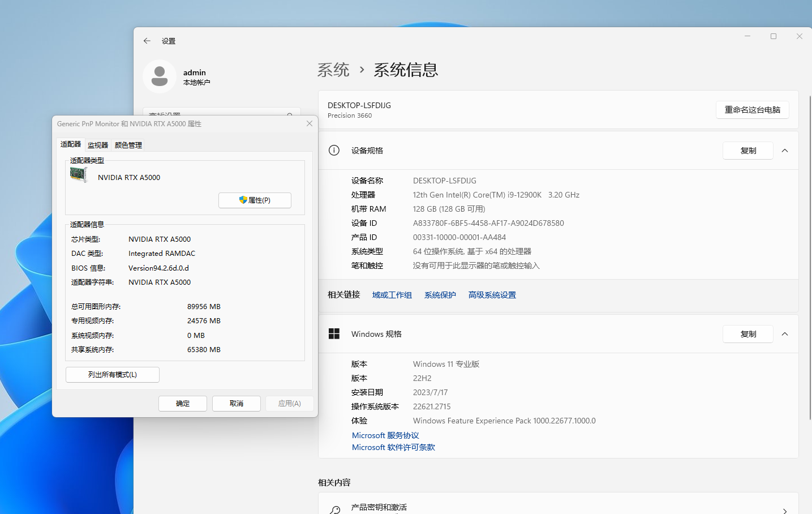Screen dimensions: 812x514
Task: Click the 列出所有模式(L) button
Action: [x=113, y=375]
